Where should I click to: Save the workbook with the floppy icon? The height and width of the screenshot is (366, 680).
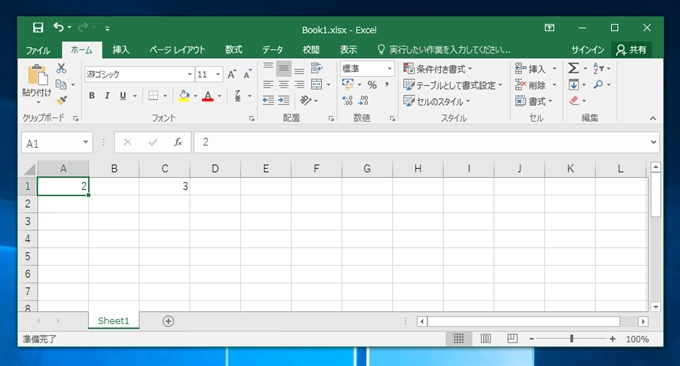point(38,28)
